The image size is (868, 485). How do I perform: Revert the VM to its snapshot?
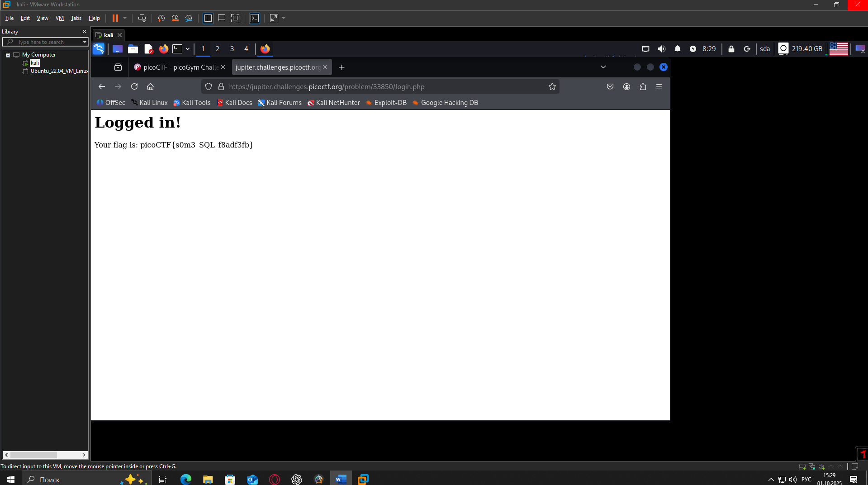point(175,18)
